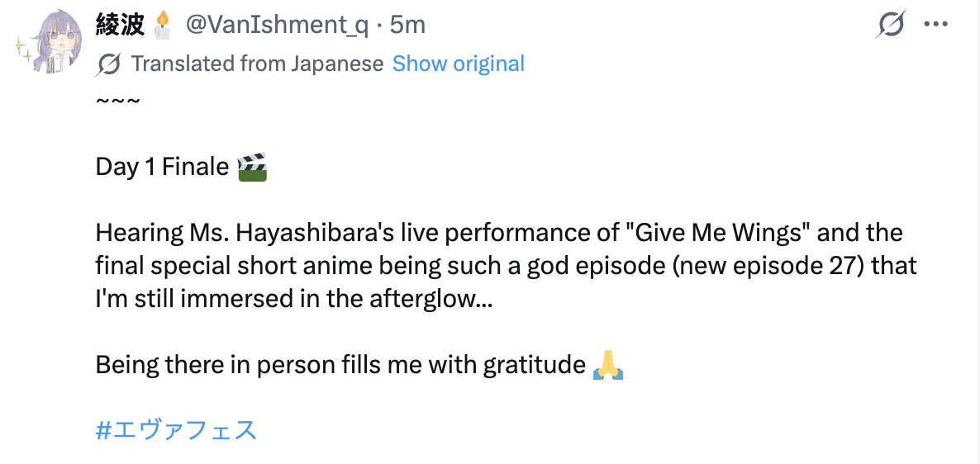Click the Translated from Japanese label

(257, 64)
